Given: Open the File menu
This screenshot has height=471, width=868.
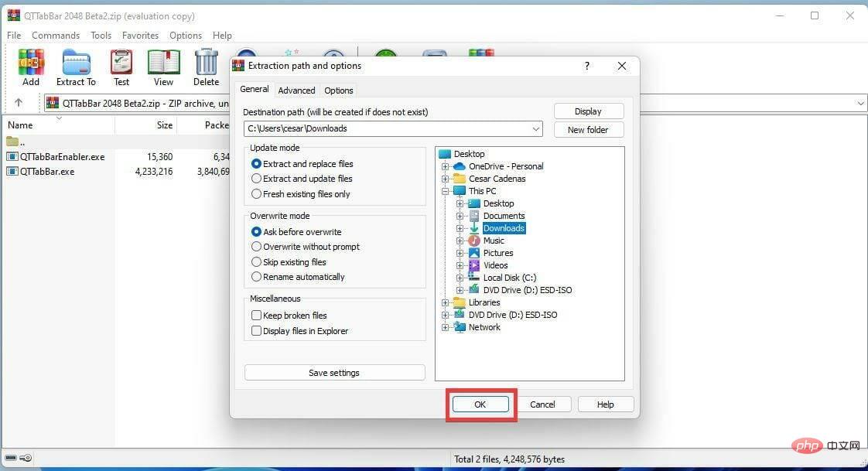Looking at the screenshot, I should click(x=14, y=36).
